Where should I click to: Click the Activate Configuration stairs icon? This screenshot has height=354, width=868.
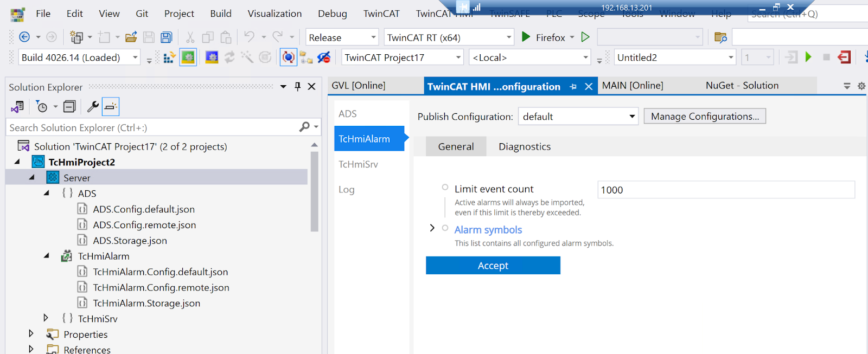pyautogui.click(x=170, y=57)
